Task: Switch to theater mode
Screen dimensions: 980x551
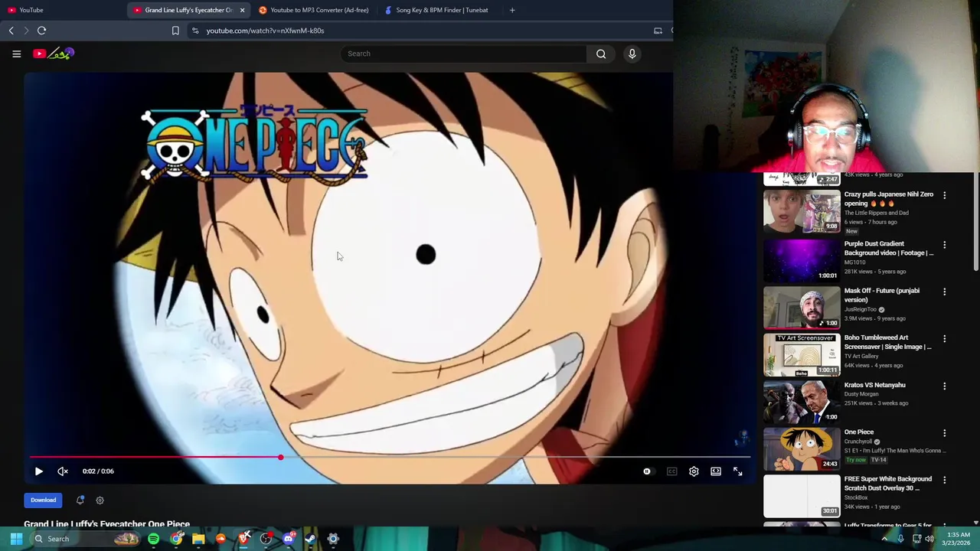Action: 716,471
